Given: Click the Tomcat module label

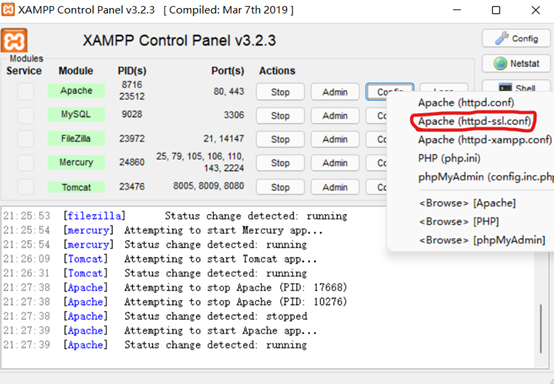Looking at the screenshot, I should click(x=76, y=187).
